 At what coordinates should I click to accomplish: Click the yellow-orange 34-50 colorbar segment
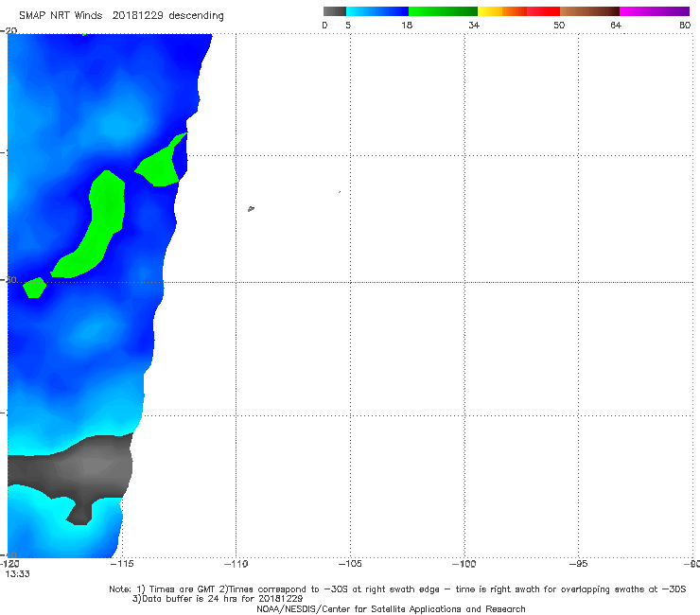tap(518, 11)
